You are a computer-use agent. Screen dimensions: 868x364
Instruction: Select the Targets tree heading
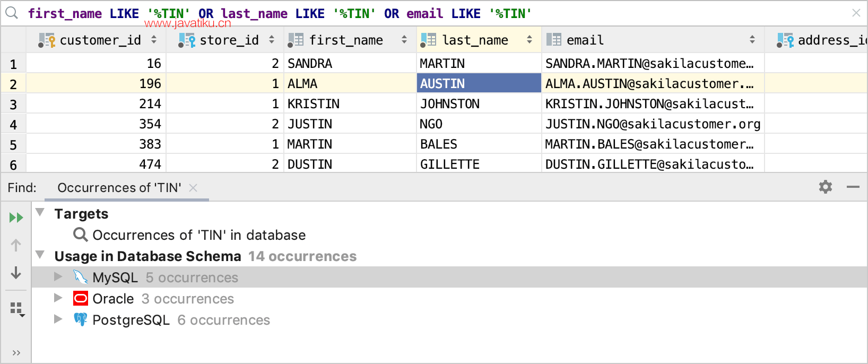tap(81, 214)
